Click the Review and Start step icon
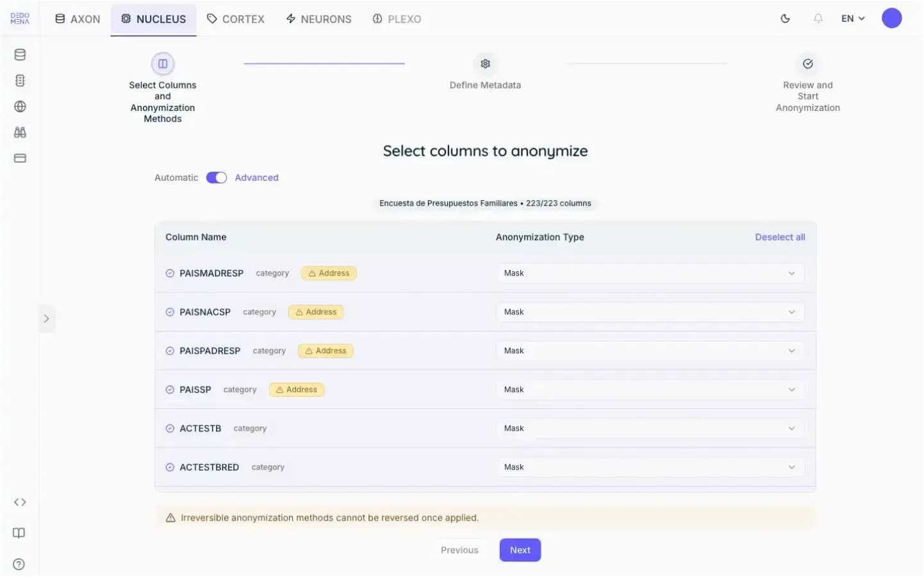The height and width of the screenshot is (577, 924). (x=808, y=63)
